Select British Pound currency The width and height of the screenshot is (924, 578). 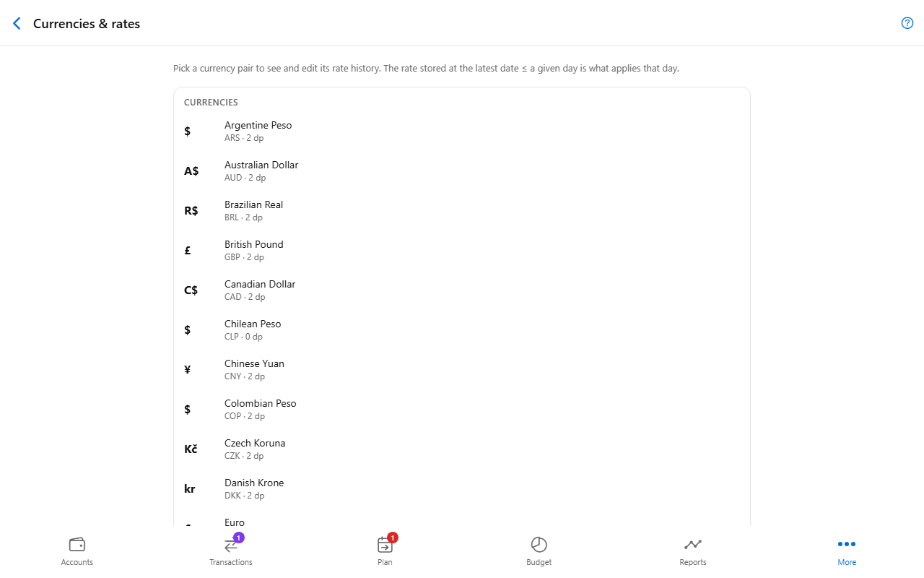tap(462, 251)
